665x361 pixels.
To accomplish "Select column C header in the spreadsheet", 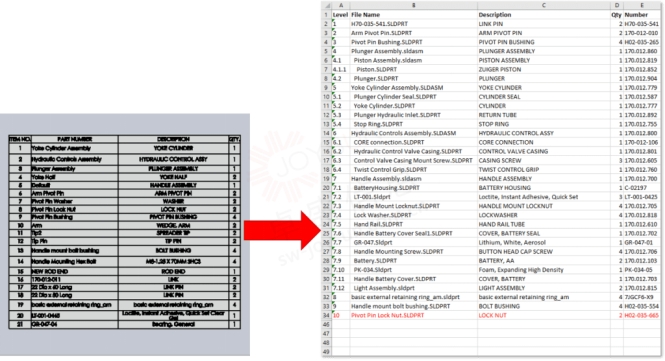I will (x=544, y=6).
